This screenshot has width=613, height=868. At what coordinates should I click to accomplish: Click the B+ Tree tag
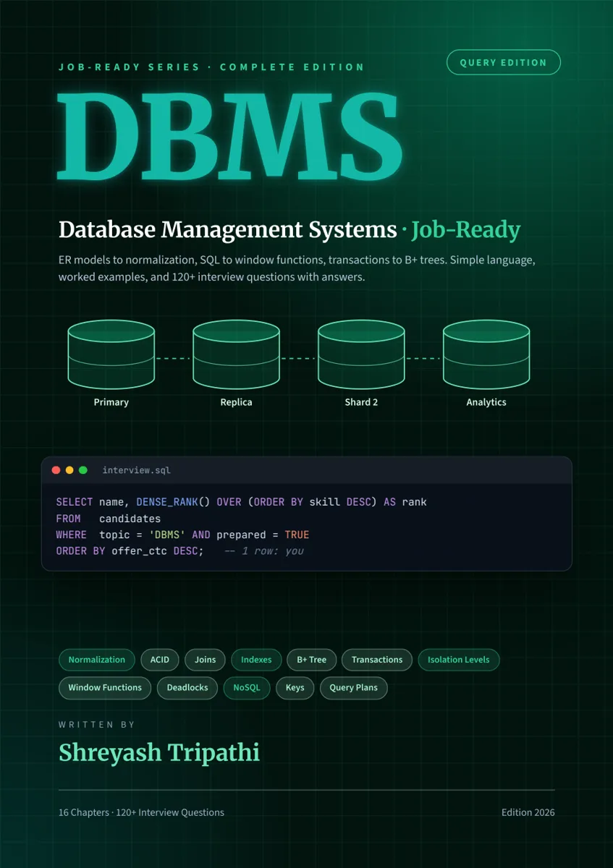coord(312,660)
